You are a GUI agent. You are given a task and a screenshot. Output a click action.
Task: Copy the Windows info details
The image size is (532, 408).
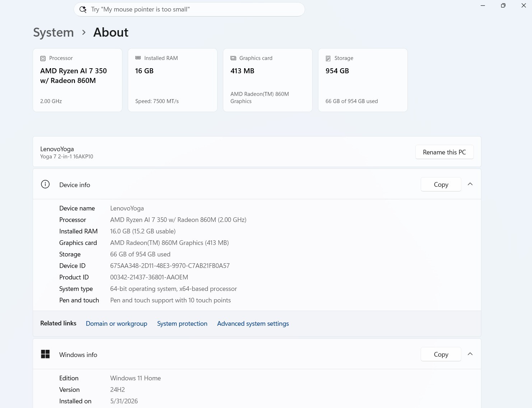[x=441, y=354]
